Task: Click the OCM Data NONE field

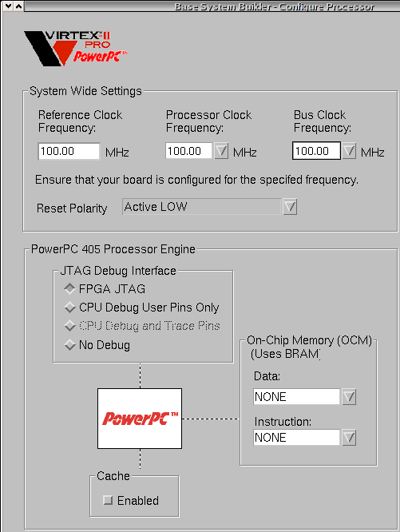Action: click(x=296, y=397)
